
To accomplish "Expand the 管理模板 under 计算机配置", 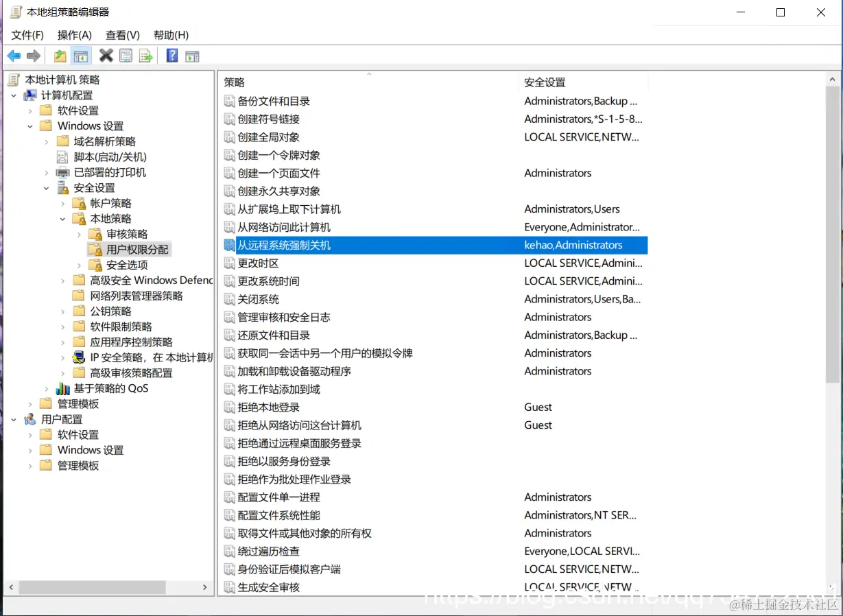I will [x=30, y=403].
